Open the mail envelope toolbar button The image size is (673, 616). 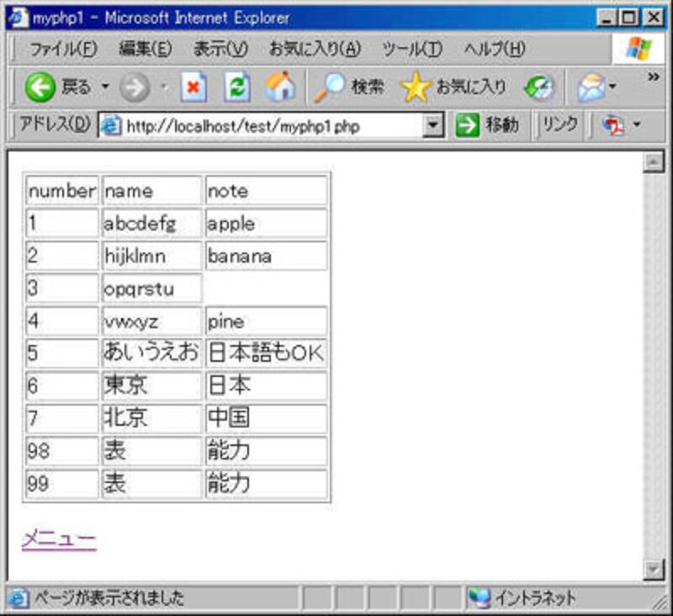591,87
